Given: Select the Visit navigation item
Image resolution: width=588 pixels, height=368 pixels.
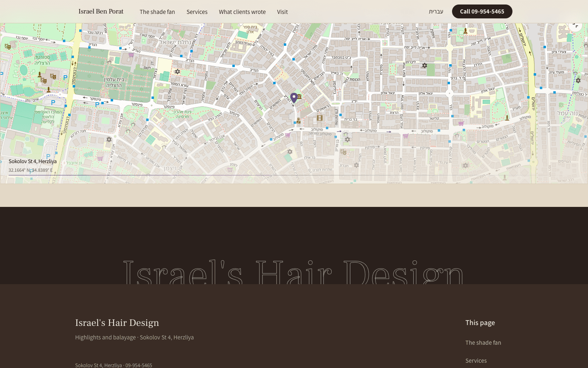Looking at the screenshot, I should click(282, 12).
